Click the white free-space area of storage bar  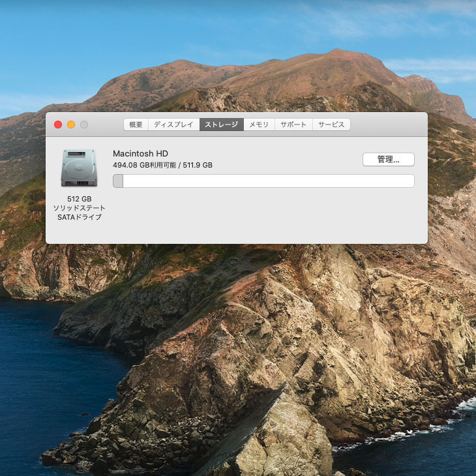coord(267,181)
